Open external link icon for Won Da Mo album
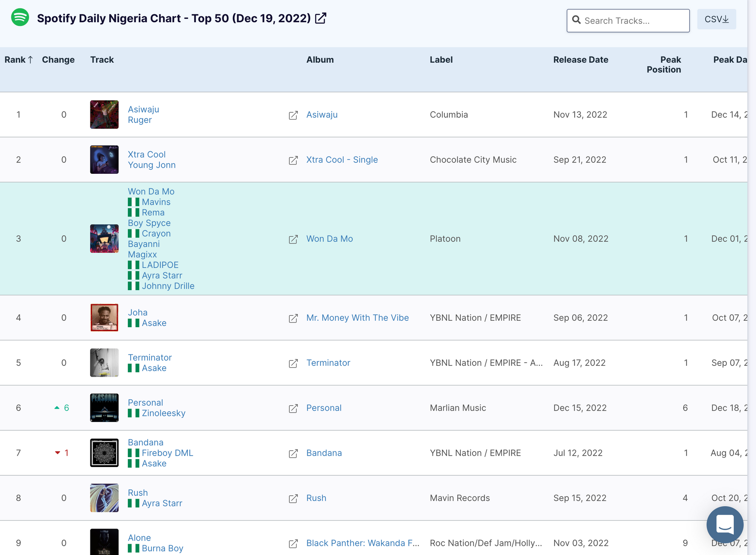Image resolution: width=756 pixels, height=555 pixels. [293, 239]
